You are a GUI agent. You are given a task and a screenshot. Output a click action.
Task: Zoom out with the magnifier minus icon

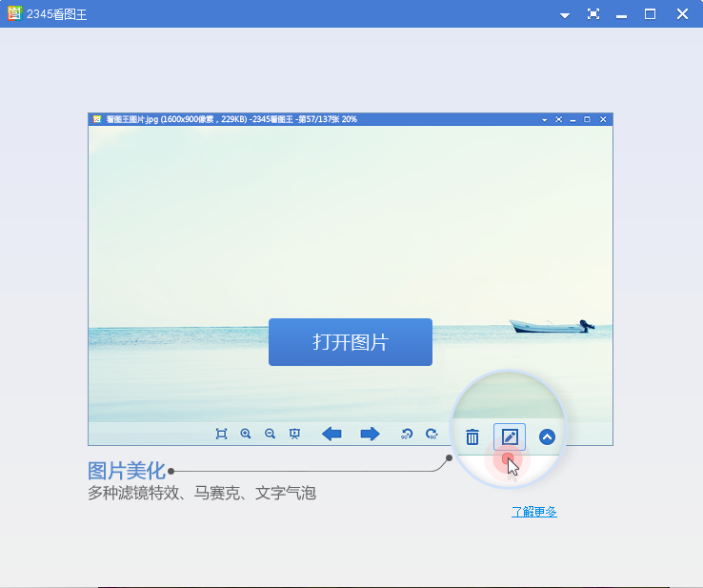tap(270, 434)
